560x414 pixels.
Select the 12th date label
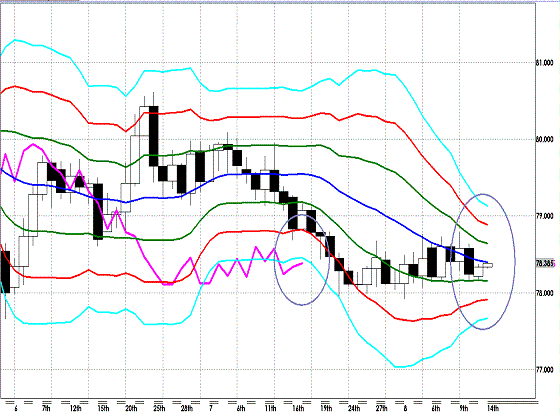pyautogui.click(x=75, y=408)
